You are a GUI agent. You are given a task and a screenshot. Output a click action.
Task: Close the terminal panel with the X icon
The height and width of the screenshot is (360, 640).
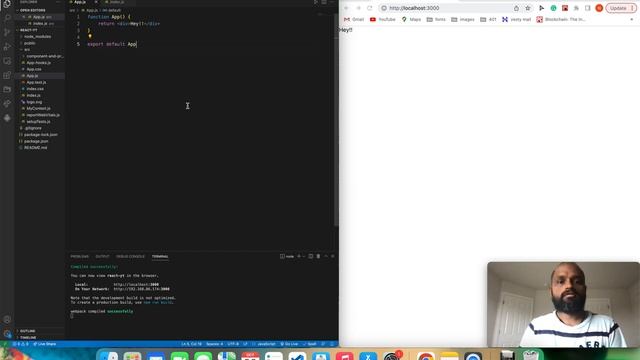[x=333, y=256]
